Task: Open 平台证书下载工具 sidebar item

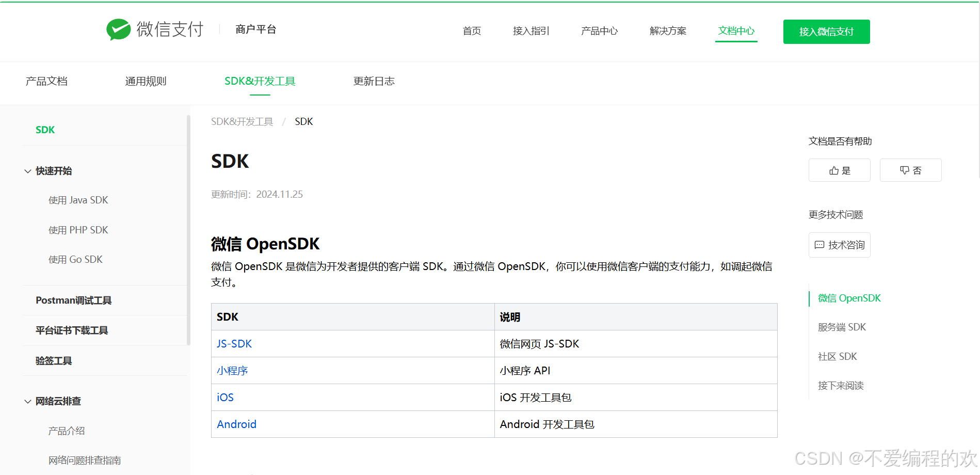Action: (x=71, y=330)
